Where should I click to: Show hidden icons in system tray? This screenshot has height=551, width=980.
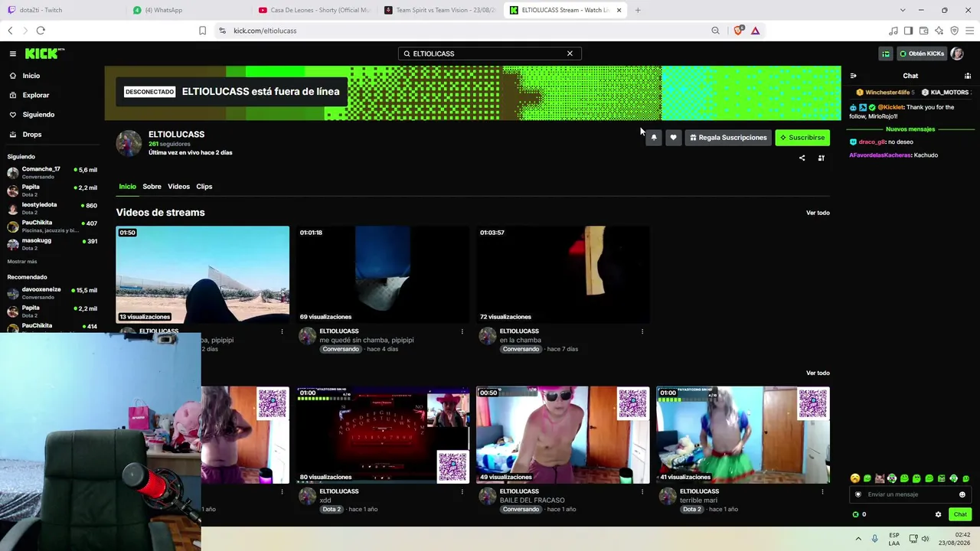pos(858,539)
